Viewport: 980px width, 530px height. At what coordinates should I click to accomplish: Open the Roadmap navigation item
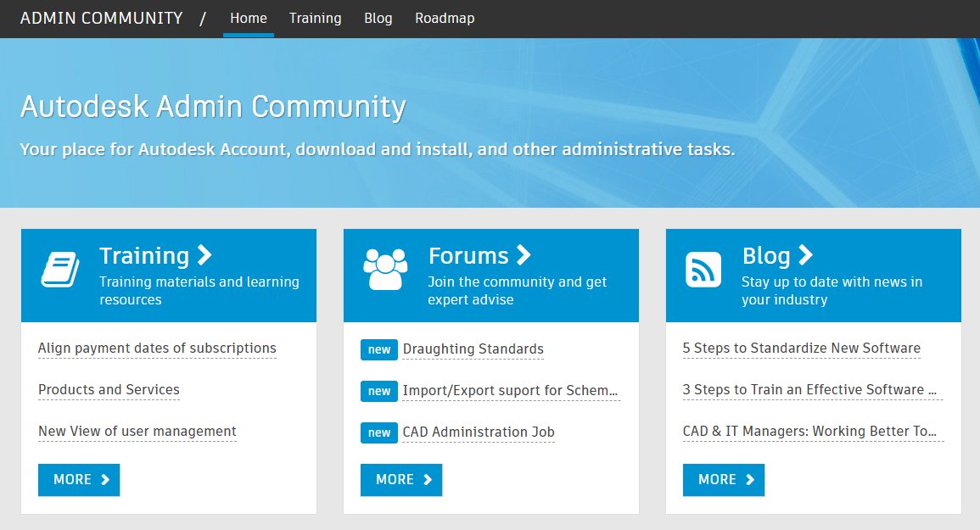click(445, 18)
